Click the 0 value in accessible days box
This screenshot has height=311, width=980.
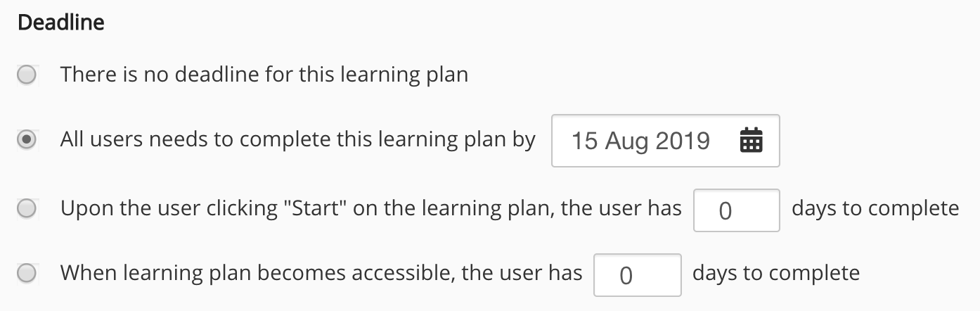[x=626, y=275]
